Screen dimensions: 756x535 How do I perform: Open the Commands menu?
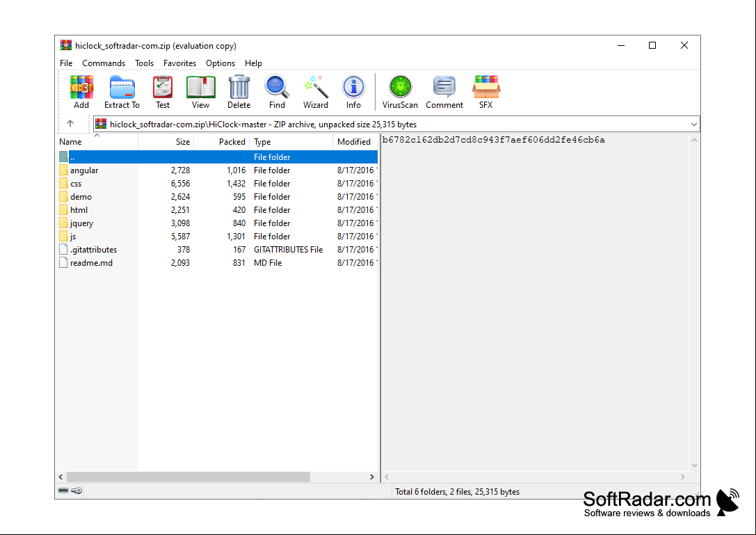click(x=104, y=63)
